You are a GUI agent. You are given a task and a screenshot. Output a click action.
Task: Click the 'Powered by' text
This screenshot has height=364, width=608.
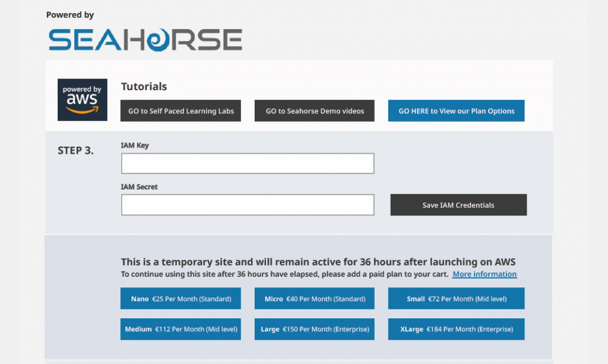coord(70,15)
